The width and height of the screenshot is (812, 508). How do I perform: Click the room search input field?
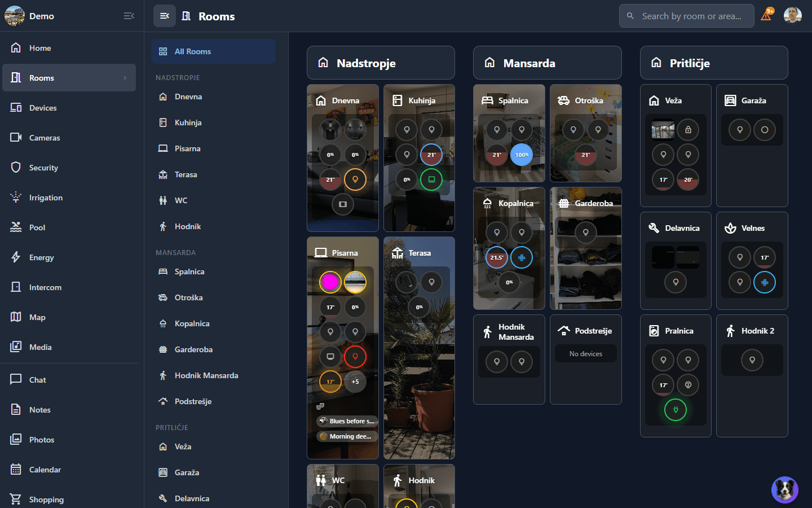coord(691,16)
